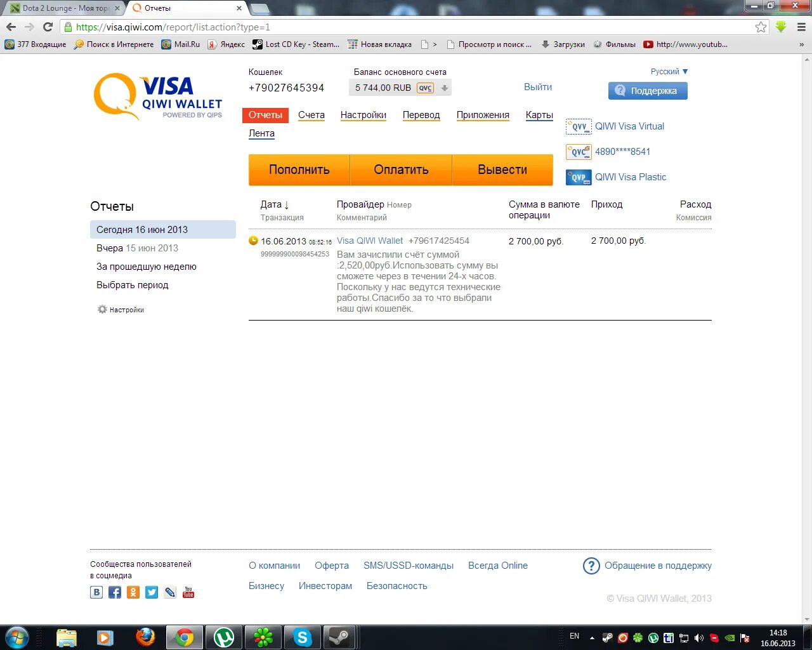The width and height of the screenshot is (812, 650).
Task: Open Firefox from the taskbar
Action: (x=145, y=637)
